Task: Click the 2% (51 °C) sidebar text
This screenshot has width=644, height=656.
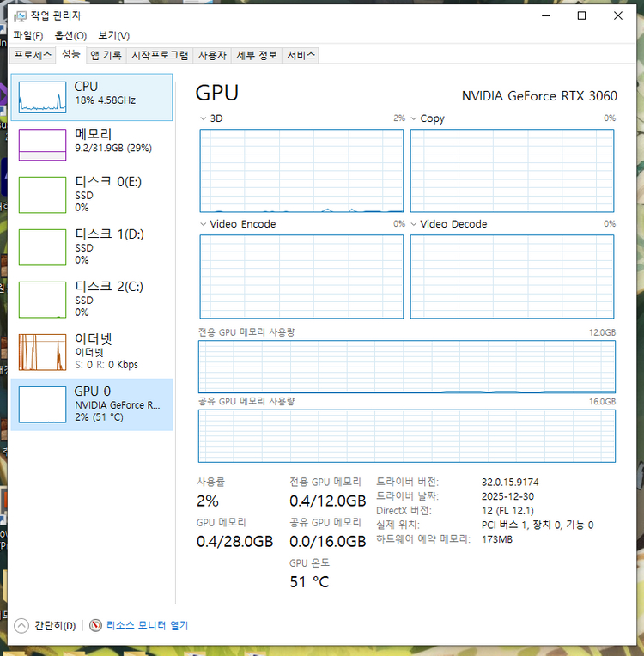Action: click(x=99, y=417)
